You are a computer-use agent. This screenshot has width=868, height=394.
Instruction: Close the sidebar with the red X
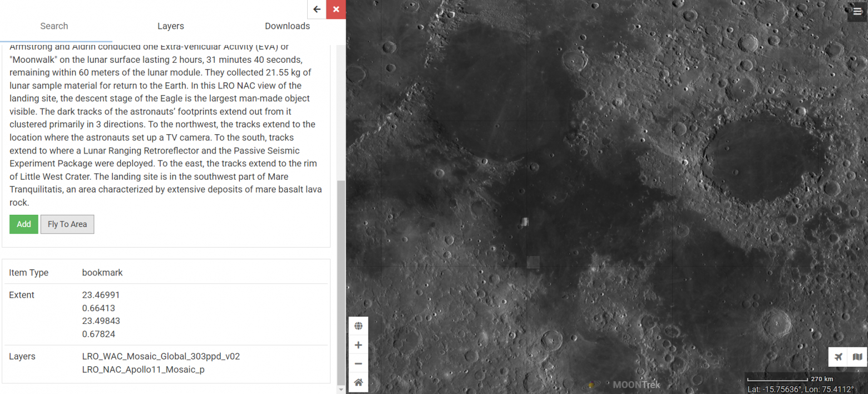coord(336,9)
